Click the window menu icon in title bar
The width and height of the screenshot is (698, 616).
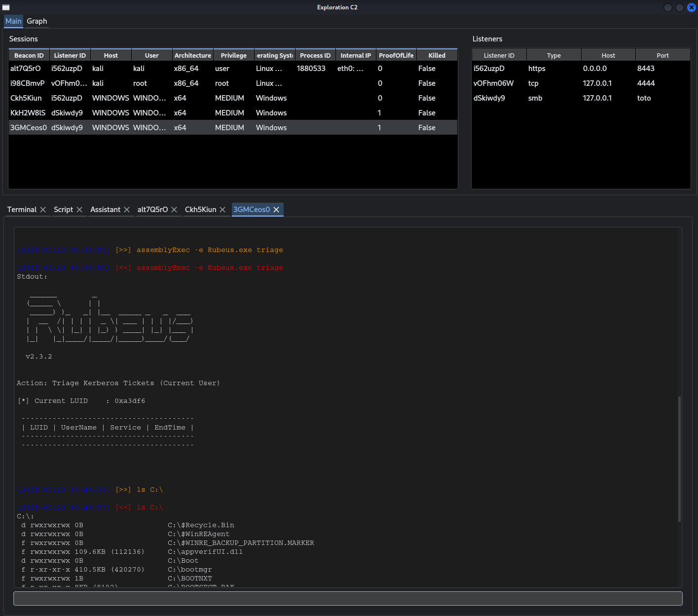(6, 7)
